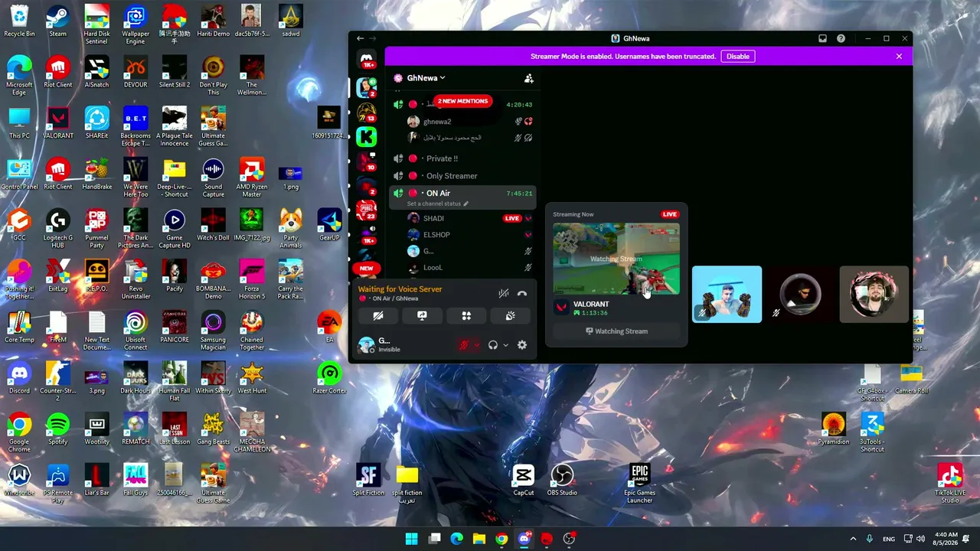
Task: Click the blue boxing-gloves participant tile
Action: click(727, 295)
